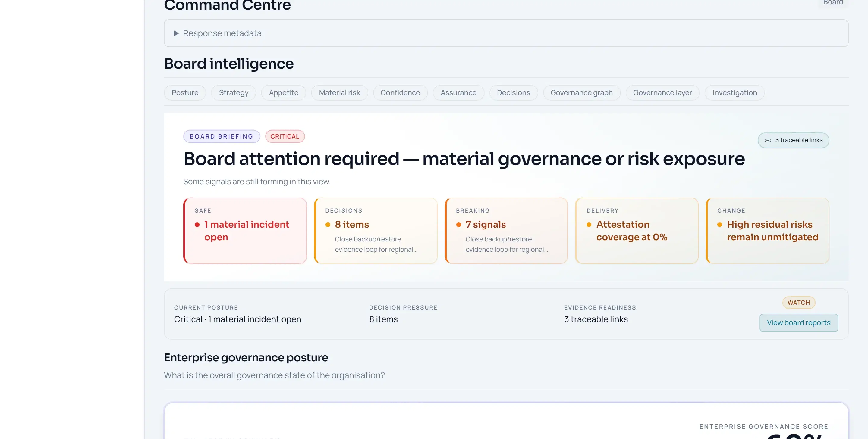This screenshot has height=439, width=868.
Task: Click the link icon beside traceable links
Action: tap(768, 140)
